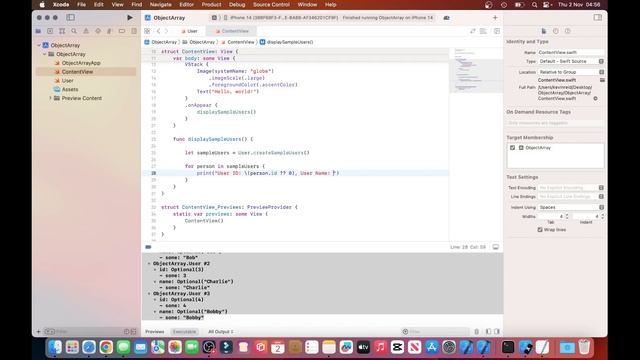Viewport: 640px width, 360px height.
Task: Expand the Preview Content folder
Action: pos(50,98)
